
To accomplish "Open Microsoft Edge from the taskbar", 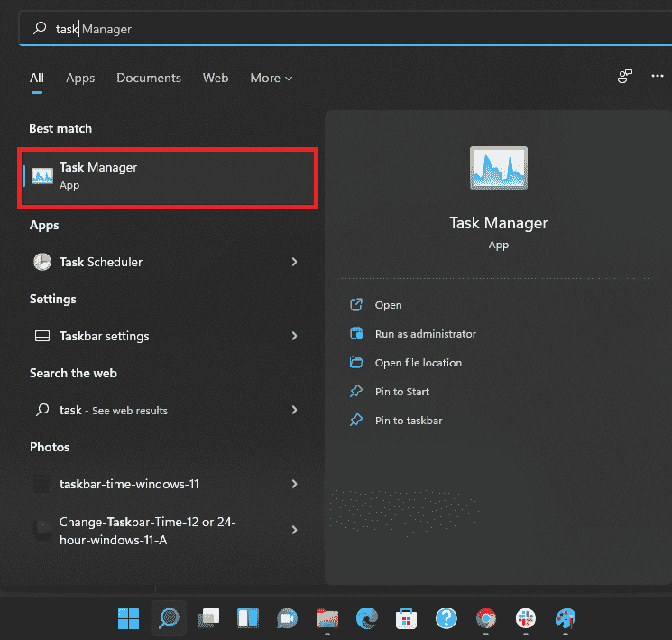I will pos(366,618).
